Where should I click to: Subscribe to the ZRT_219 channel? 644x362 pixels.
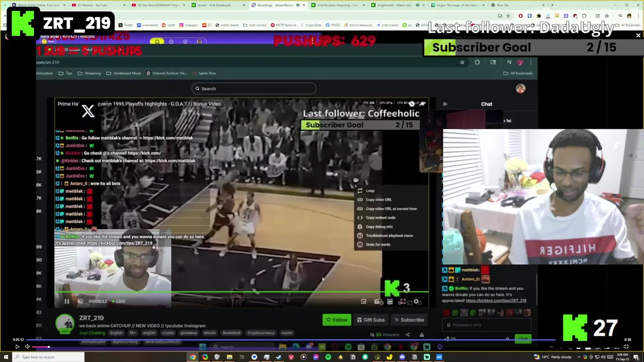click(409, 320)
